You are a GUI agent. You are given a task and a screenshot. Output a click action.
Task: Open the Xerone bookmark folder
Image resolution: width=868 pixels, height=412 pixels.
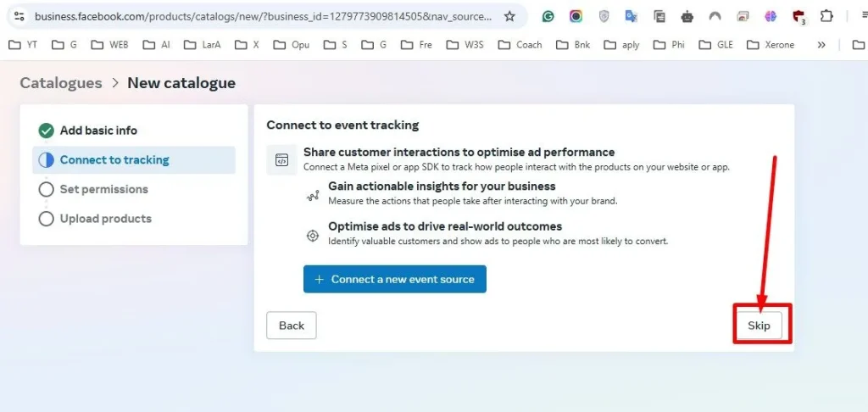pyautogui.click(x=771, y=45)
